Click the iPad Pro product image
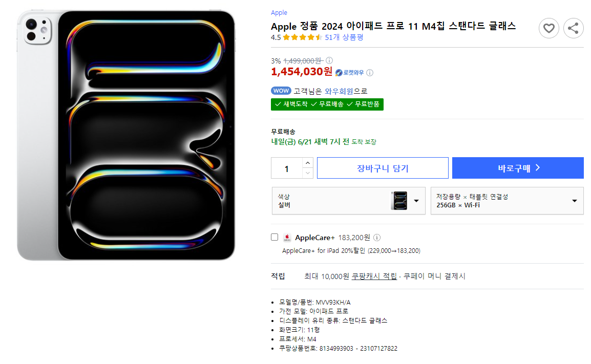This screenshot has width=591, height=364. click(x=126, y=136)
